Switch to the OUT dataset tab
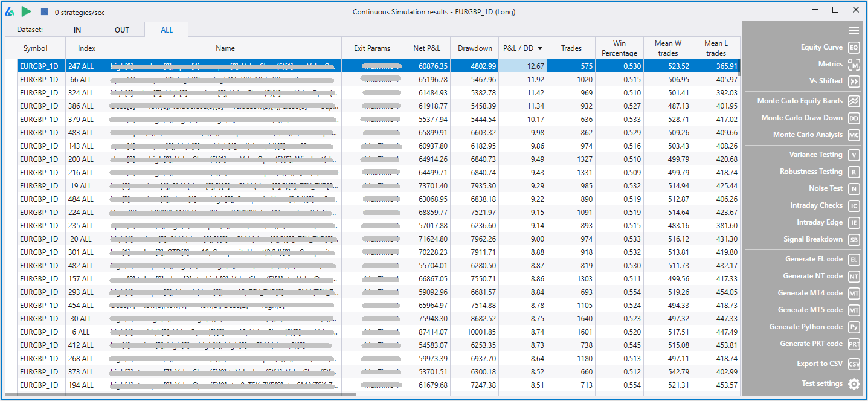 (122, 30)
